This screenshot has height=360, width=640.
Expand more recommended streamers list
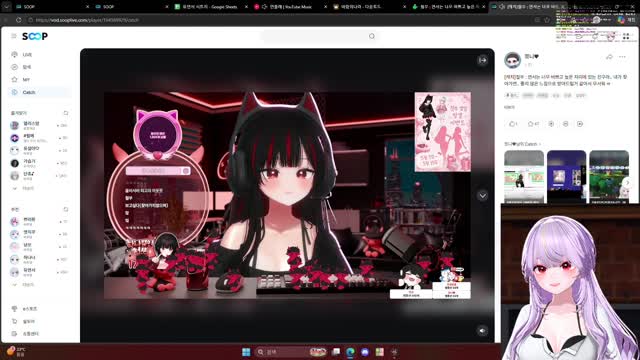tap(24, 284)
